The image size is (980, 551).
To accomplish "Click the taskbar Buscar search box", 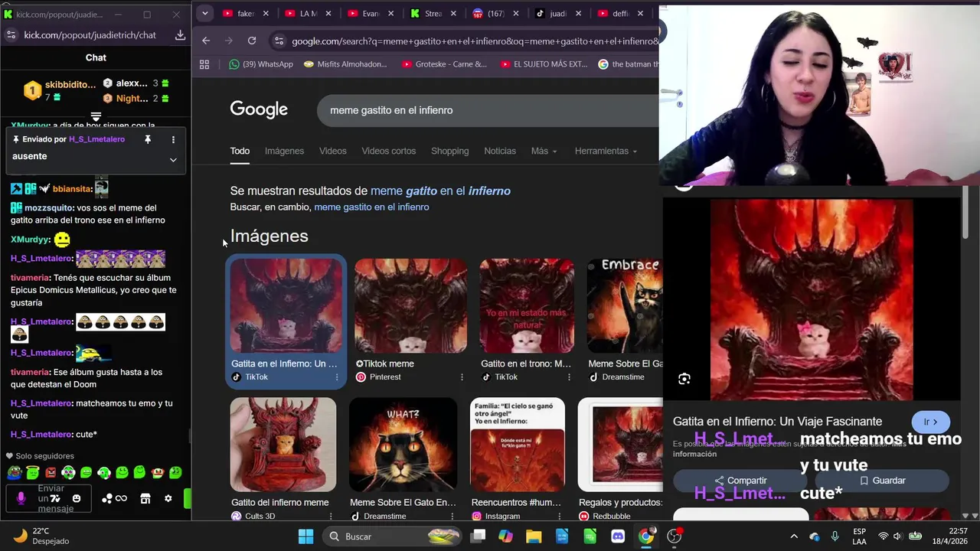I will [390, 536].
